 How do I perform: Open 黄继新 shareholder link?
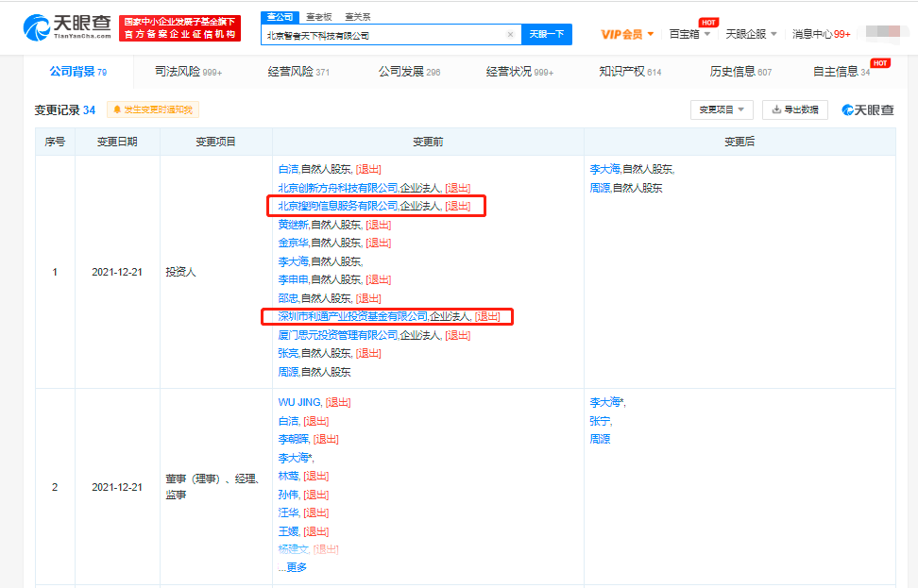[294, 225]
